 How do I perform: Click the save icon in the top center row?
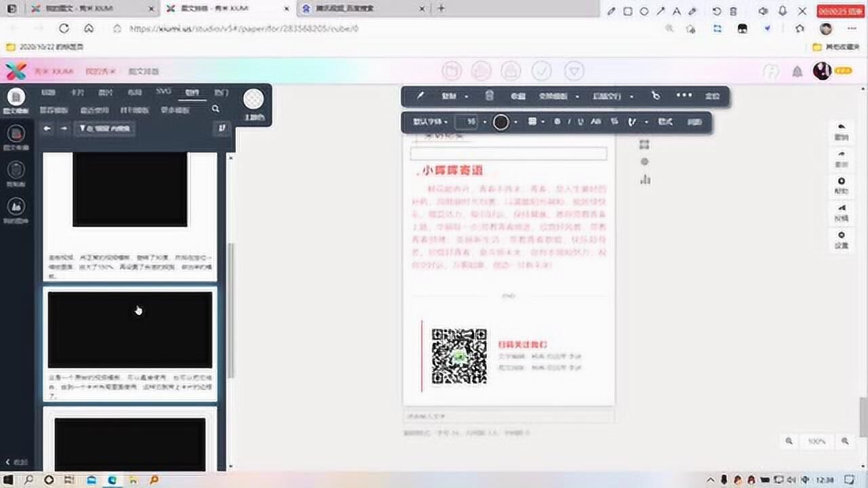[481, 71]
